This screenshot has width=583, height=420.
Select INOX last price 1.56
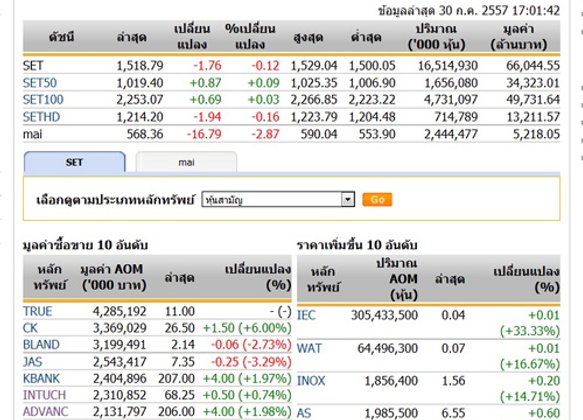(x=453, y=381)
